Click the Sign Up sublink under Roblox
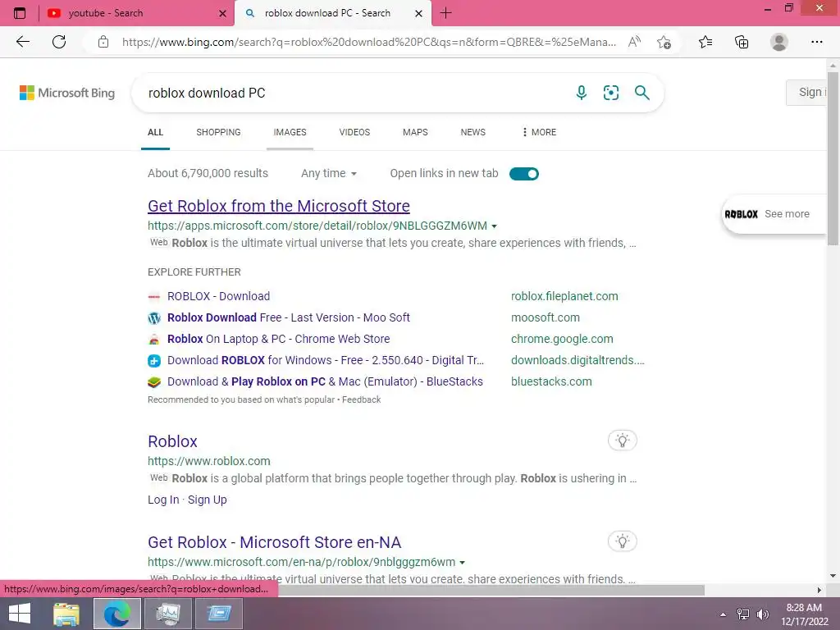Image resolution: width=840 pixels, height=630 pixels. tap(208, 500)
